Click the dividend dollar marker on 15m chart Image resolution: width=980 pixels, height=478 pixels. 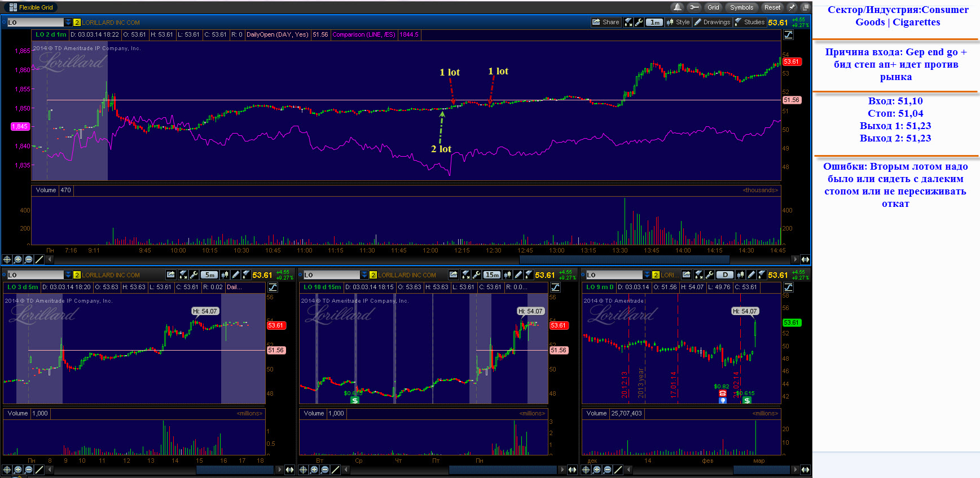pyautogui.click(x=355, y=400)
